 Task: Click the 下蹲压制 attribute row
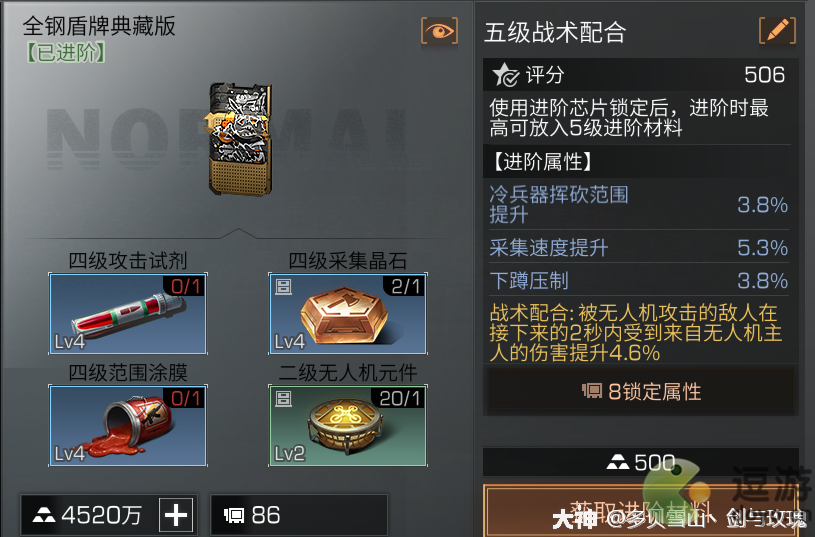[638, 280]
